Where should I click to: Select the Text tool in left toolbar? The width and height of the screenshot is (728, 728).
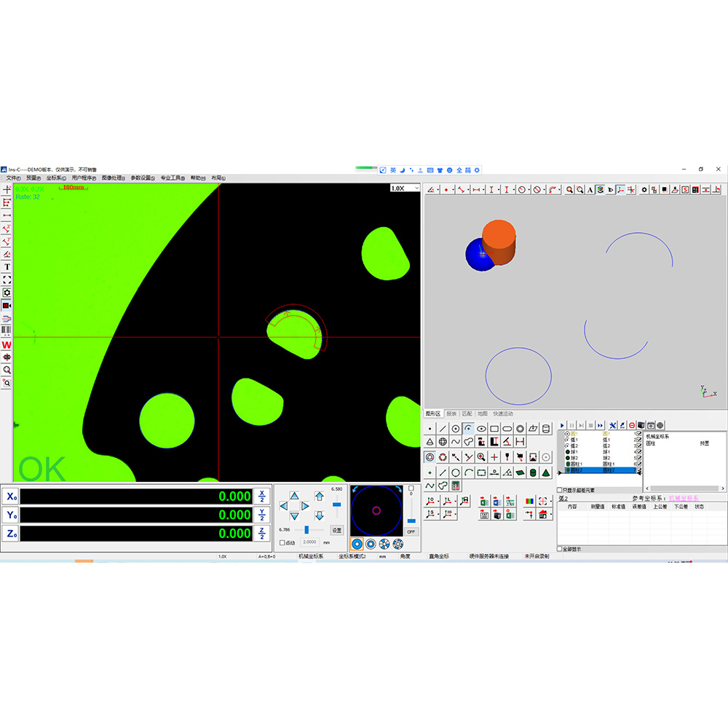tap(7, 267)
